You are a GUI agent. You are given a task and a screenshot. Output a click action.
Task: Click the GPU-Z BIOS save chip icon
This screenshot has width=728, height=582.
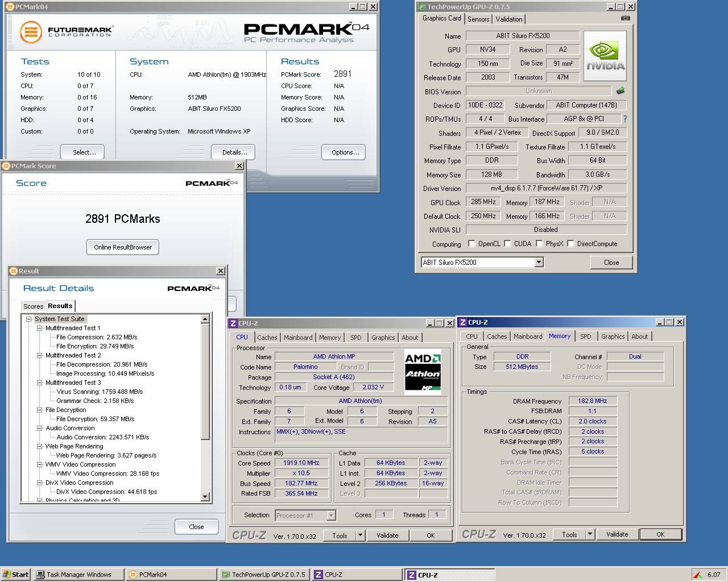(621, 90)
